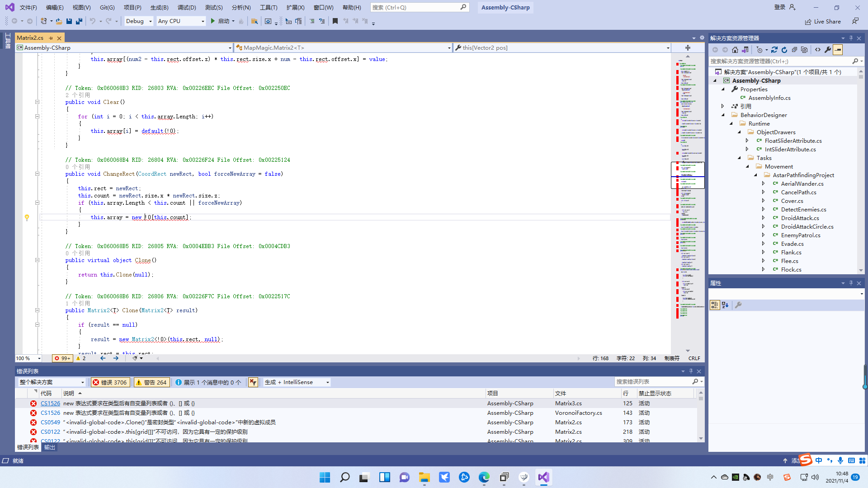Open the this[Vector2 pos] member dropdown
The width and height of the screenshot is (868, 488).
tap(562, 47)
